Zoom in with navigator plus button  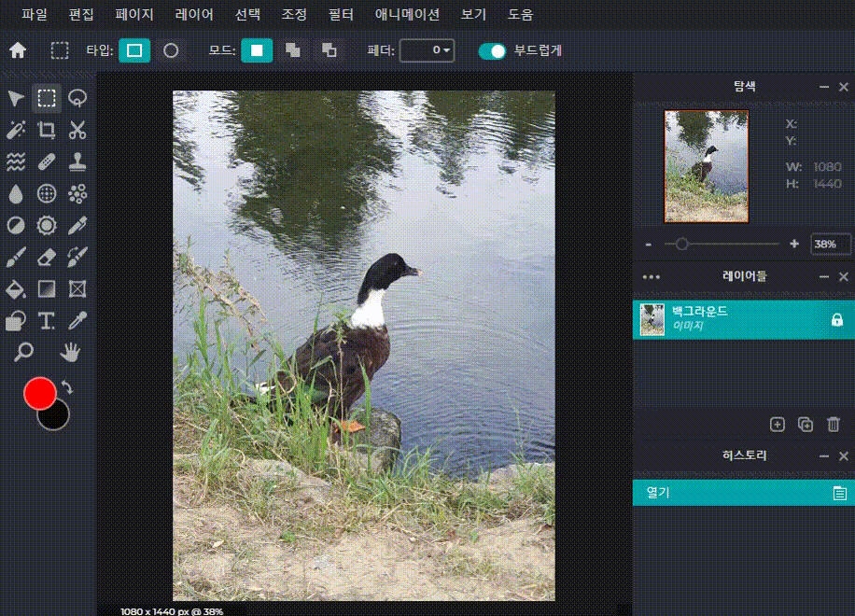point(794,245)
